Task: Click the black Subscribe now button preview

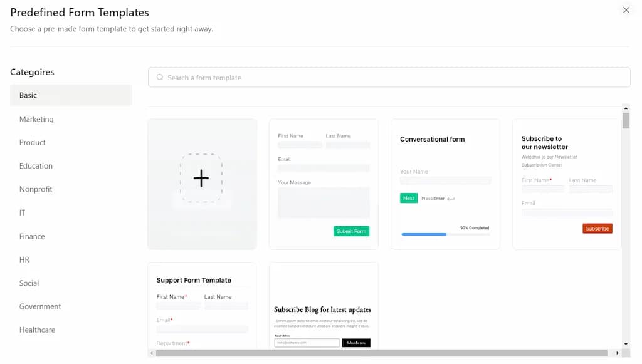Action: tap(356, 343)
